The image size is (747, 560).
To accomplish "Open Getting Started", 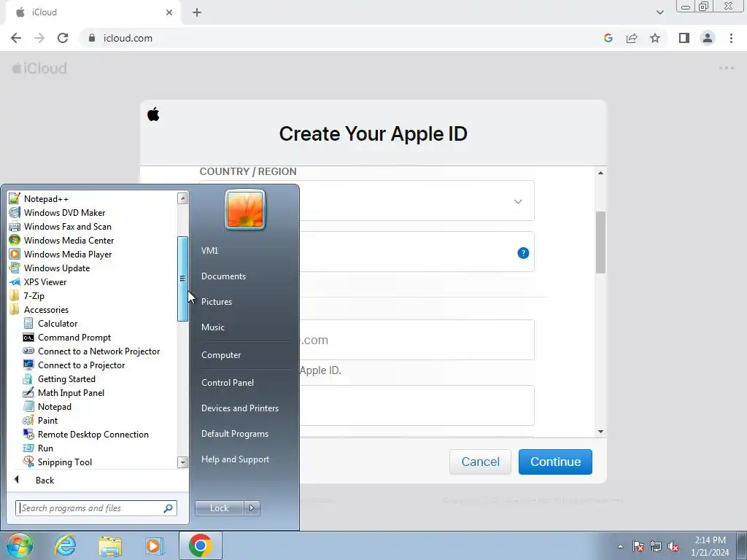I will tap(66, 378).
